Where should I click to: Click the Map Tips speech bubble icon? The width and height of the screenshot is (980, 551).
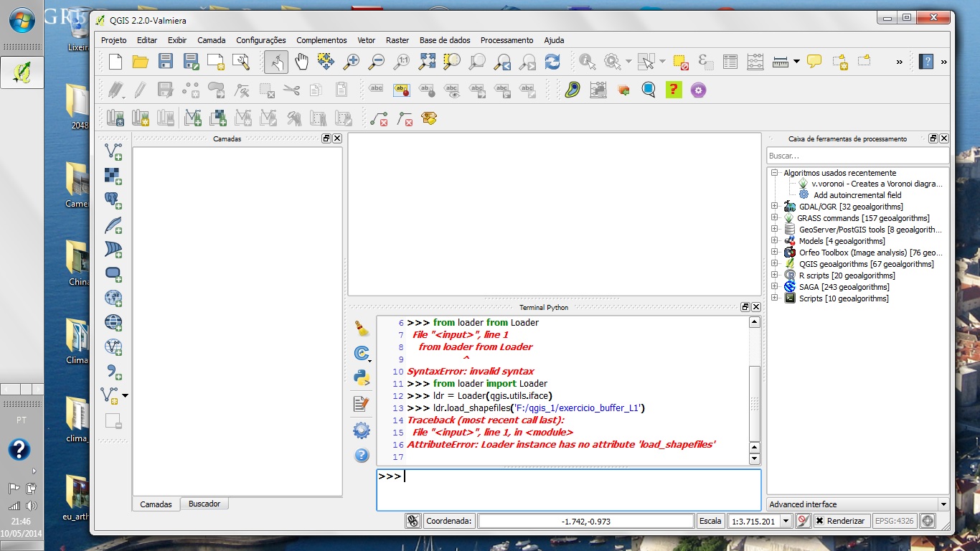(x=814, y=62)
